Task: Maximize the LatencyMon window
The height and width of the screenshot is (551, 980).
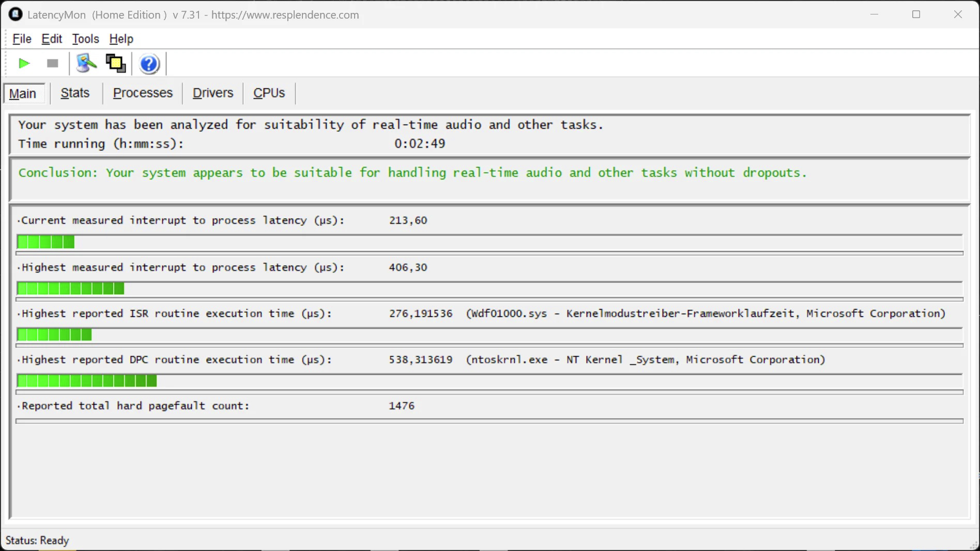Action: pos(916,14)
